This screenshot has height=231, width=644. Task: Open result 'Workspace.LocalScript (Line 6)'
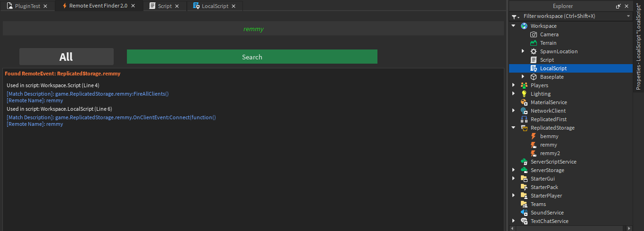click(x=76, y=109)
